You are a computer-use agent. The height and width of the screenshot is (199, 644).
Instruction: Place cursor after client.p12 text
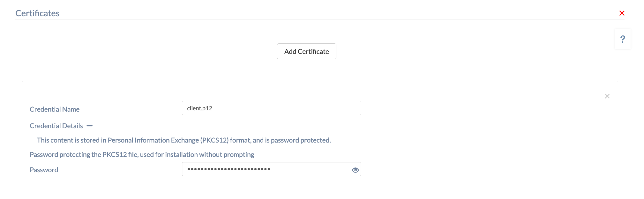coord(213,108)
